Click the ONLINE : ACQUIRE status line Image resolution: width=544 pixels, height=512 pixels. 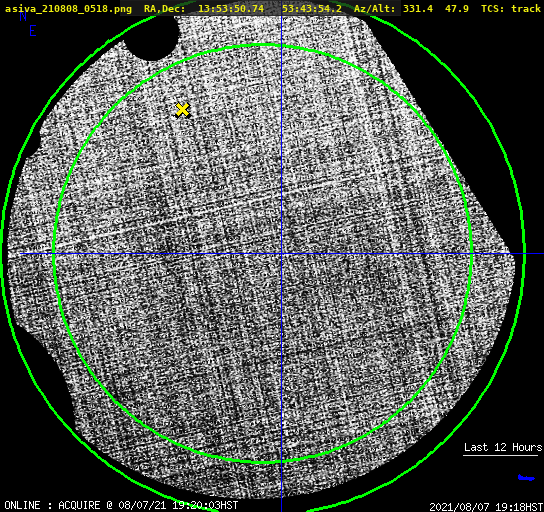point(121,505)
